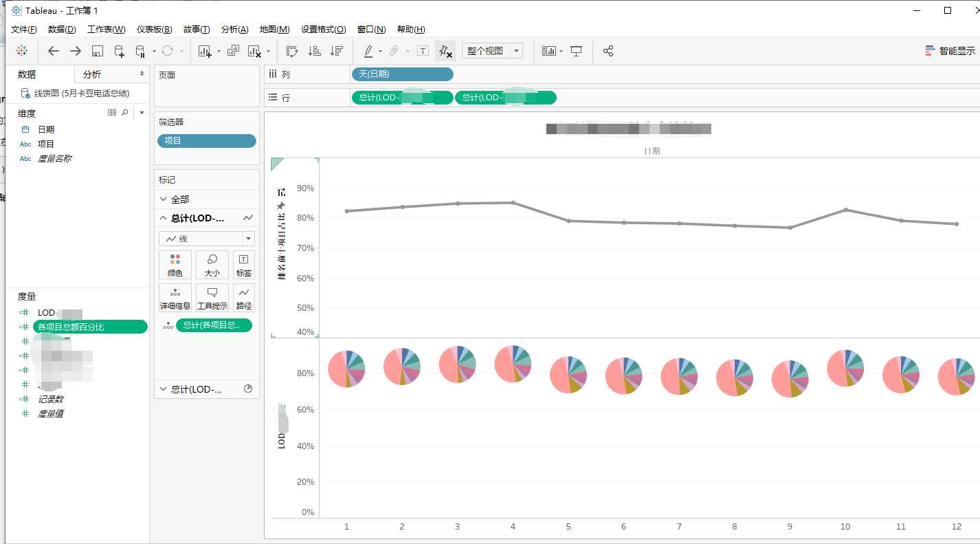Select the 天(日期) pill on columns shelf
The width and height of the screenshot is (980, 544).
[x=402, y=74]
